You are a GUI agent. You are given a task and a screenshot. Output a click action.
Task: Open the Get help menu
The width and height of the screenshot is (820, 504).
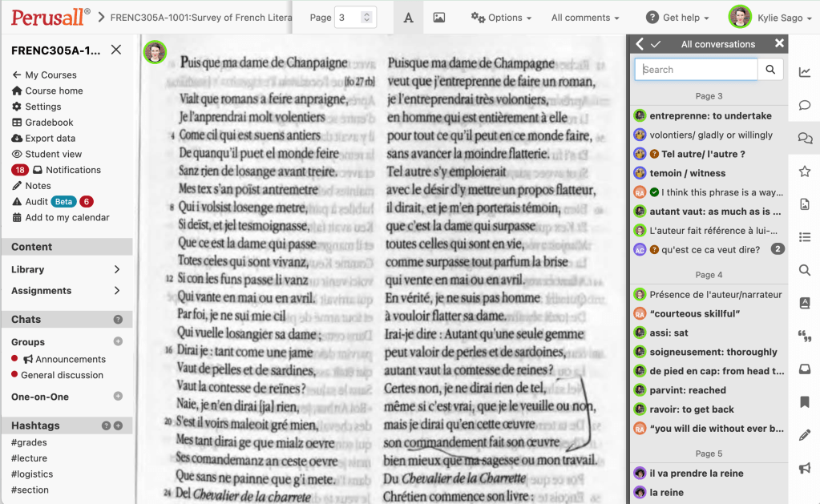click(x=677, y=16)
